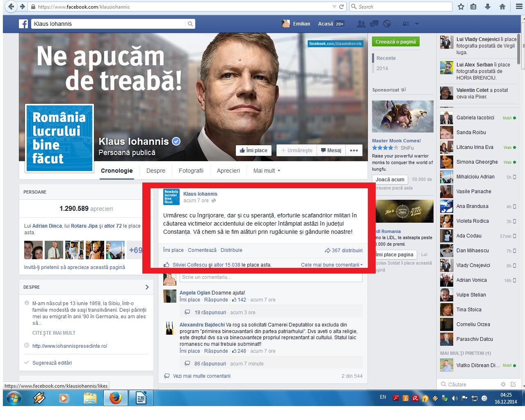This screenshot has width=525, height=420.
Task: Click the Scrie un comentariu field
Action: pos(271,277)
